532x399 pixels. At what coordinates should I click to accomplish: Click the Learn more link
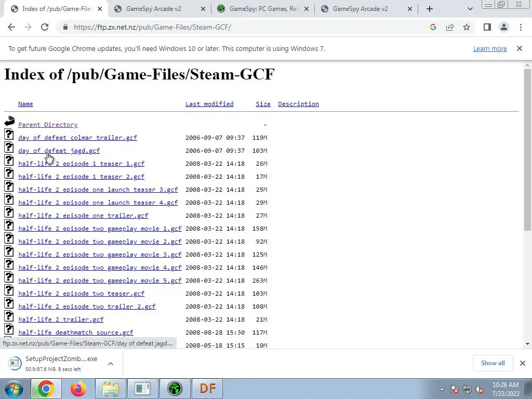pyautogui.click(x=490, y=48)
